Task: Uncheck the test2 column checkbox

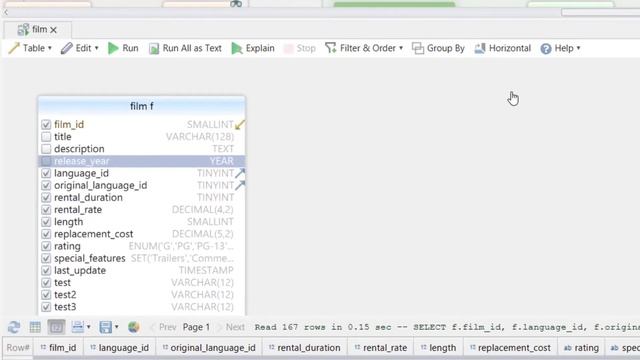Action: pyautogui.click(x=46, y=295)
